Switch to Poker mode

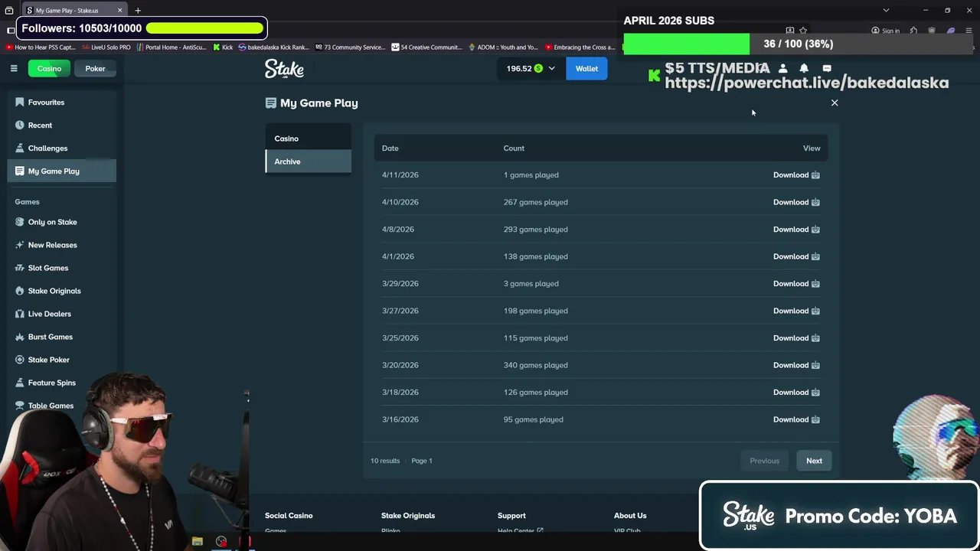95,68
